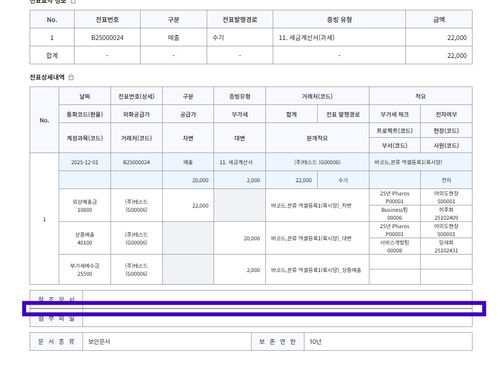Click the 날짜 header in detail table
The width and height of the screenshot is (500, 368).
(85, 96)
